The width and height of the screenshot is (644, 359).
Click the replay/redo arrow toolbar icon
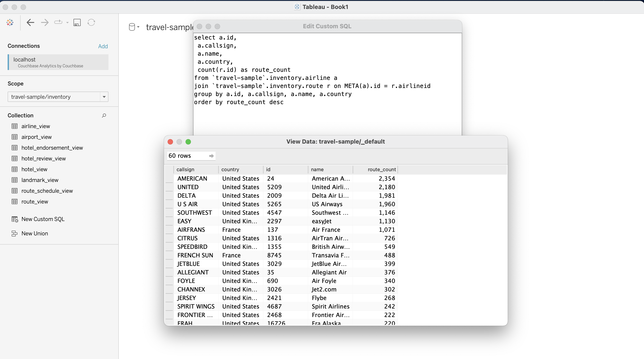pos(58,22)
